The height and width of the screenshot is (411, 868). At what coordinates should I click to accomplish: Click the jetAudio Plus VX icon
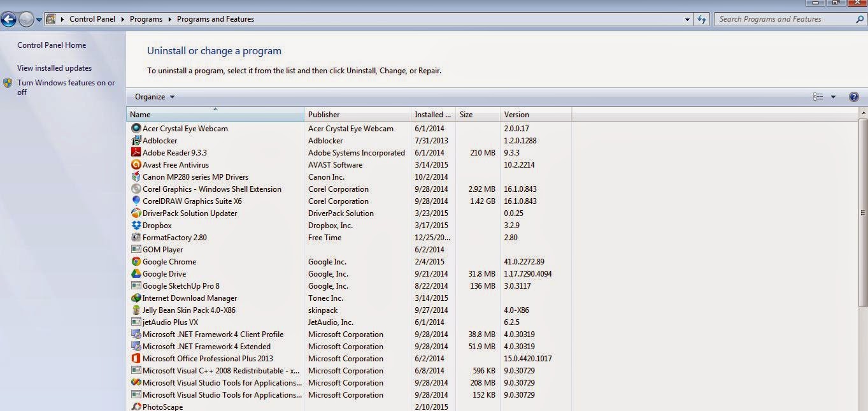pyautogui.click(x=136, y=322)
